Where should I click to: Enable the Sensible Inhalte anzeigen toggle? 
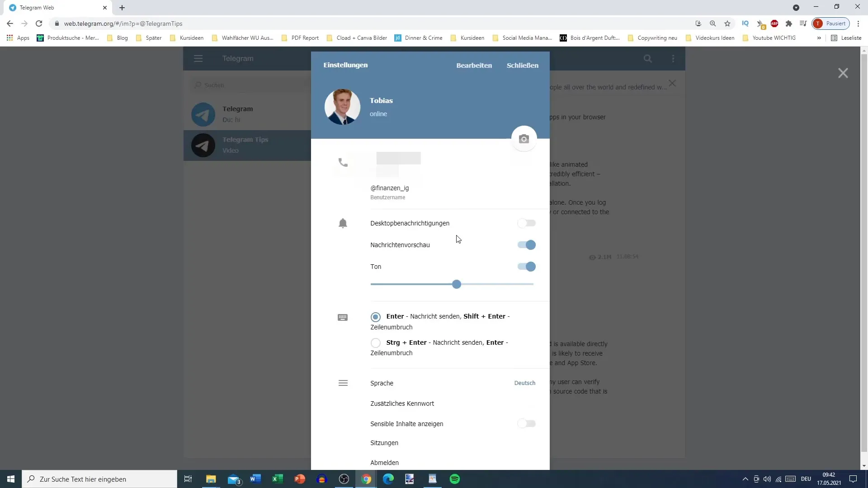(527, 424)
